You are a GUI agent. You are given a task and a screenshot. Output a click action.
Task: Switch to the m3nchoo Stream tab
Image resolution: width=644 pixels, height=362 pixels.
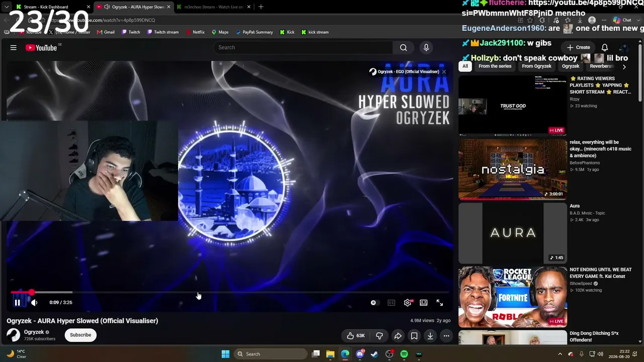(214, 7)
